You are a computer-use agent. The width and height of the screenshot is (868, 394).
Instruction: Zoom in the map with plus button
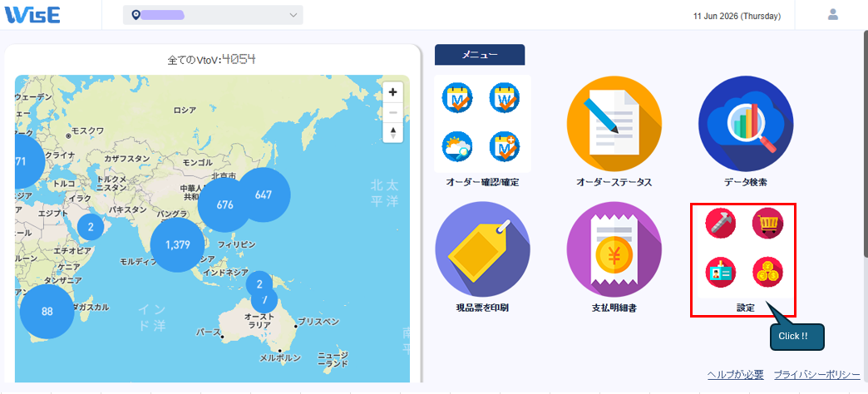point(393,92)
